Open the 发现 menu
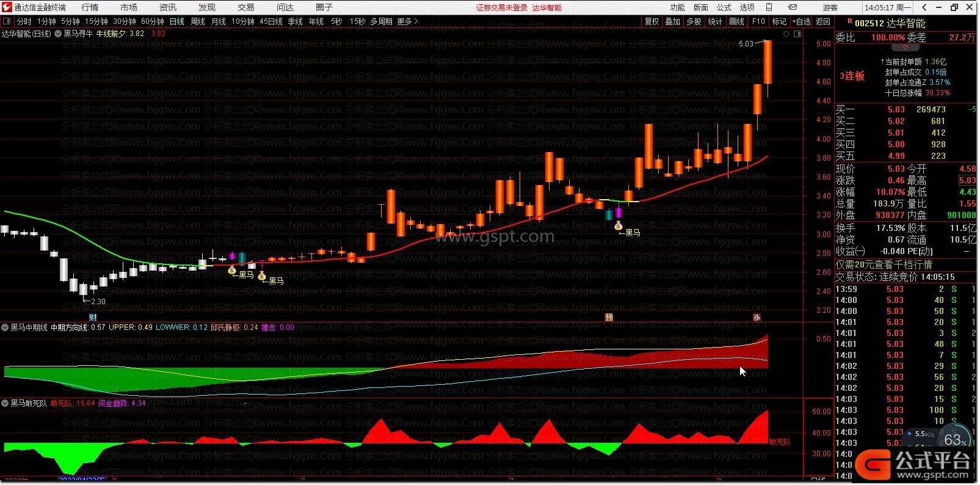This screenshot has height=485, width=980. (x=207, y=7)
